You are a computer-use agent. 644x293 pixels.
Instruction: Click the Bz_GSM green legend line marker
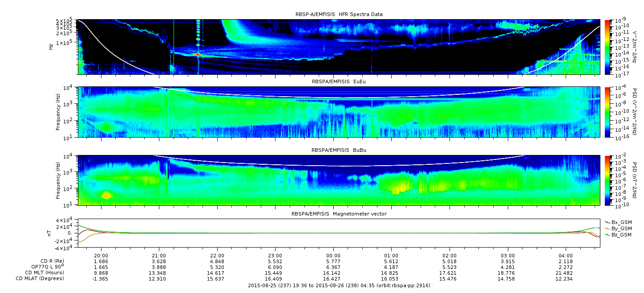click(x=608, y=234)
